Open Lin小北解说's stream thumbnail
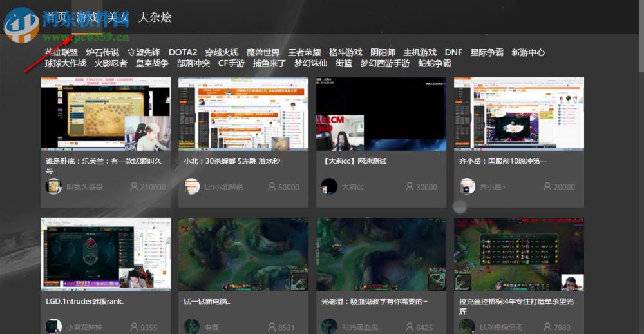The height and width of the screenshot is (334, 644). 243,114
